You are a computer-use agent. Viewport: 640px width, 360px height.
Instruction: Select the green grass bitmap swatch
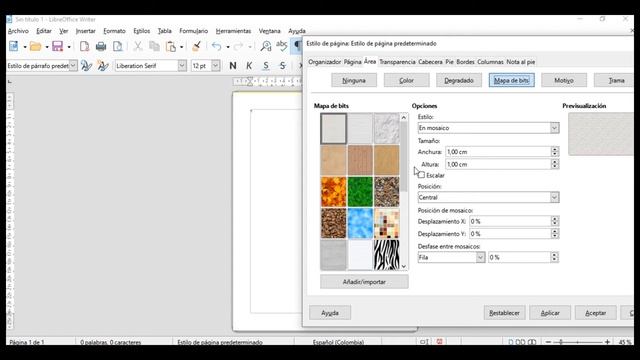(x=360, y=192)
